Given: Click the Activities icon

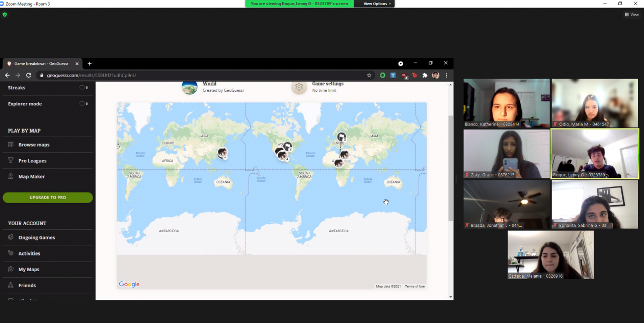Looking at the screenshot, I should pyautogui.click(x=11, y=253).
